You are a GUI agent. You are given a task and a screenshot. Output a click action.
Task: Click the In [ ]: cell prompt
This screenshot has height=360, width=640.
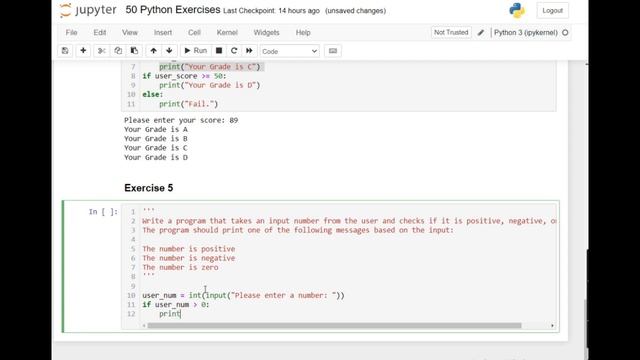(103, 211)
